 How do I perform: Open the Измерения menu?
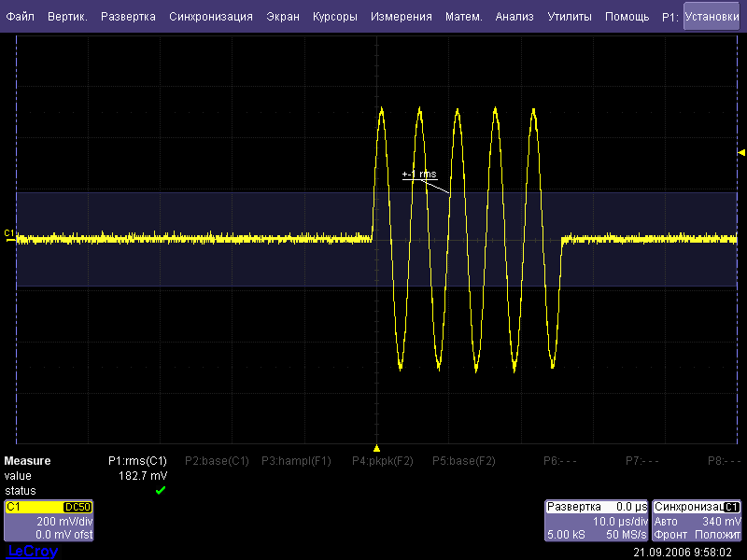click(x=401, y=17)
